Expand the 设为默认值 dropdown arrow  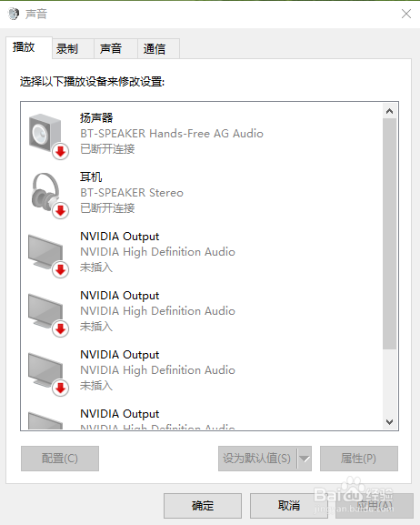pos(305,459)
